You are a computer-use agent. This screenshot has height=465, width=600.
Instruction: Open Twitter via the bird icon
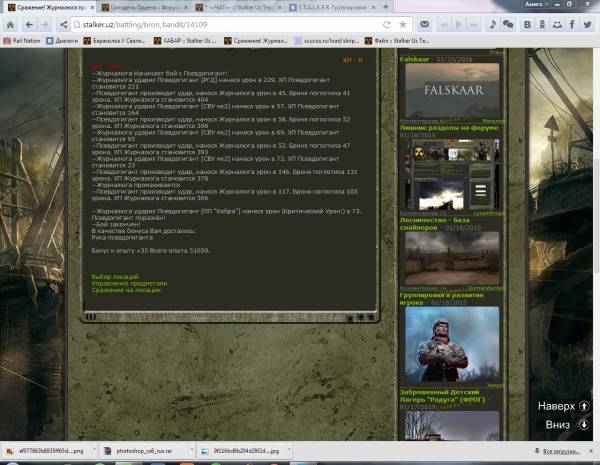587,25
